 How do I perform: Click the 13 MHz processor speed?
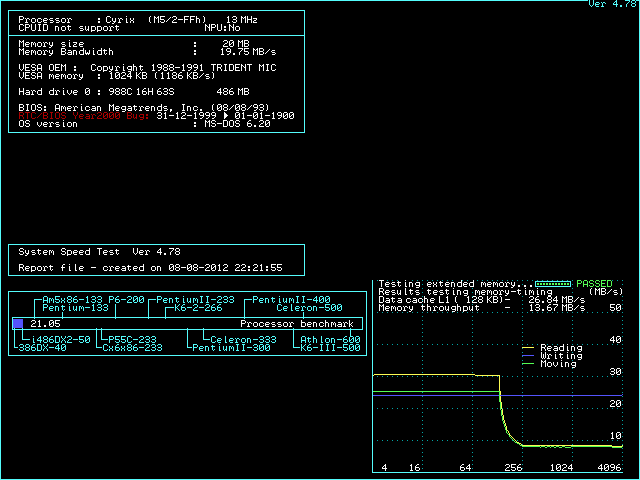pos(241,20)
